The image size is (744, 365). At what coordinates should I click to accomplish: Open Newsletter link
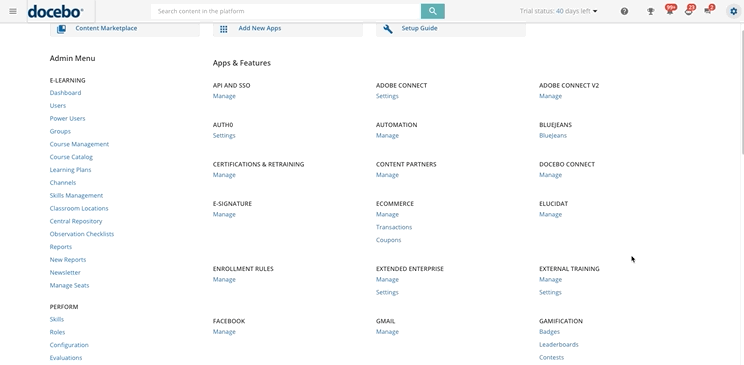click(65, 272)
